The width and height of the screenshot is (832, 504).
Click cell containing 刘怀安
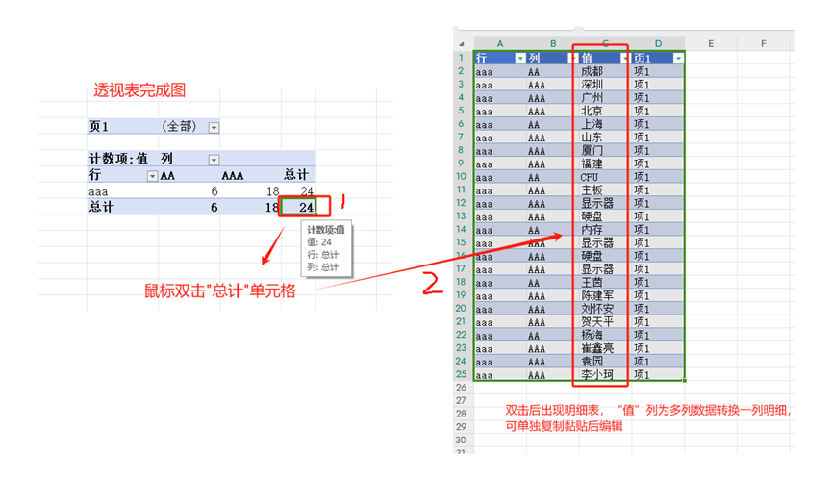tap(605, 309)
